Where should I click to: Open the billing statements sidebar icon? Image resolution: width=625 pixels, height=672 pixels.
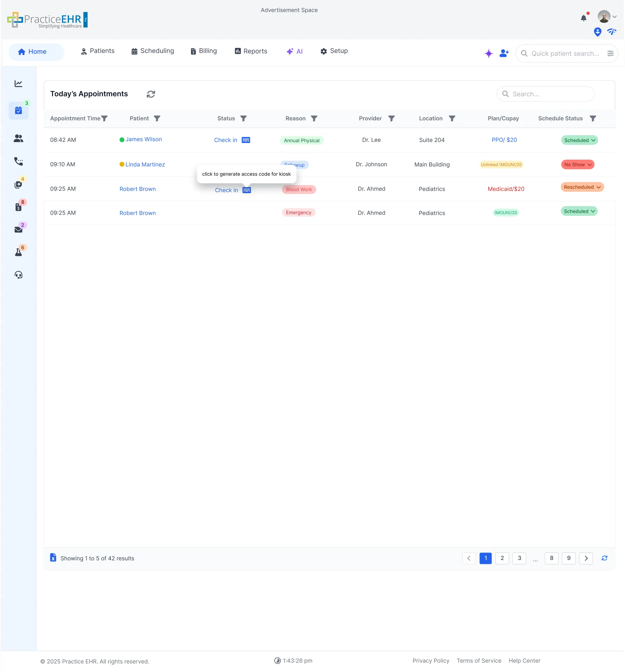(x=19, y=206)
